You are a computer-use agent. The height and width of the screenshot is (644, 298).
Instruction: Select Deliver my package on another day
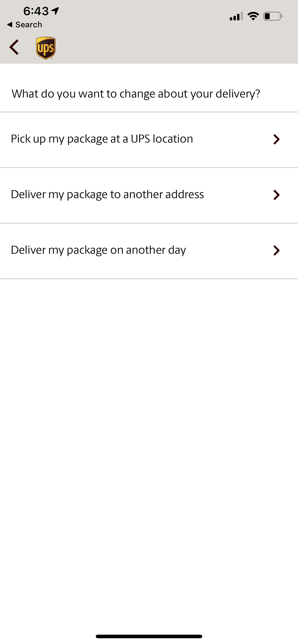(x=149, y=251)
